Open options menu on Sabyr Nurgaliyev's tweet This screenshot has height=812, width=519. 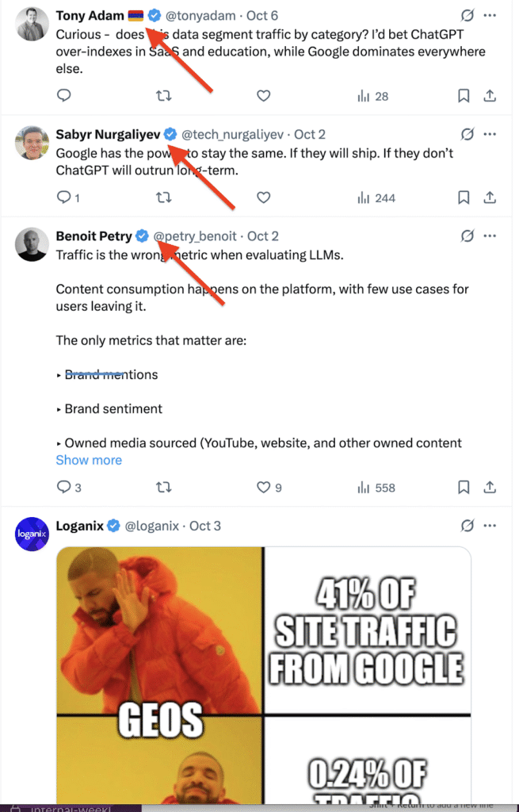pos(490,134)
